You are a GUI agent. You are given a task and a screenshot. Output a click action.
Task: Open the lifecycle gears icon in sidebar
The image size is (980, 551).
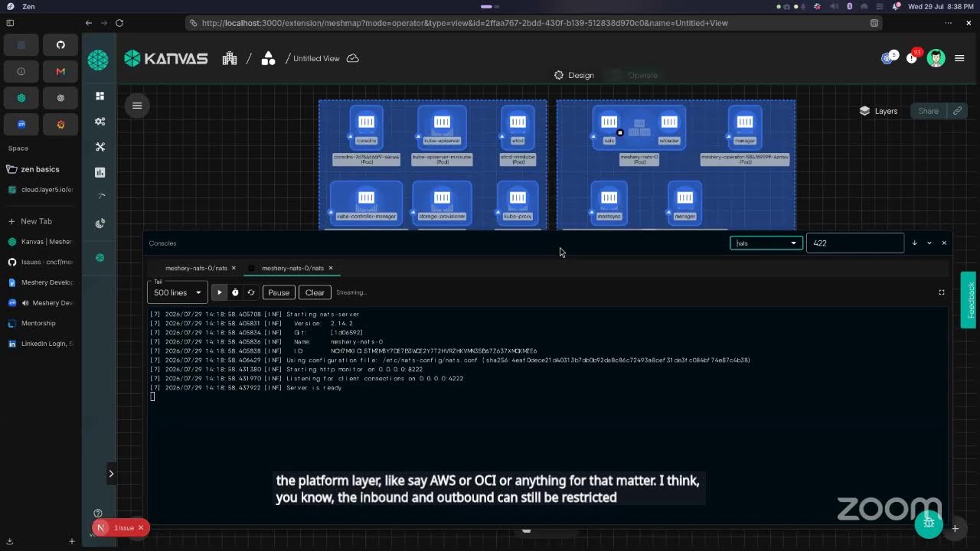(100, 122)
